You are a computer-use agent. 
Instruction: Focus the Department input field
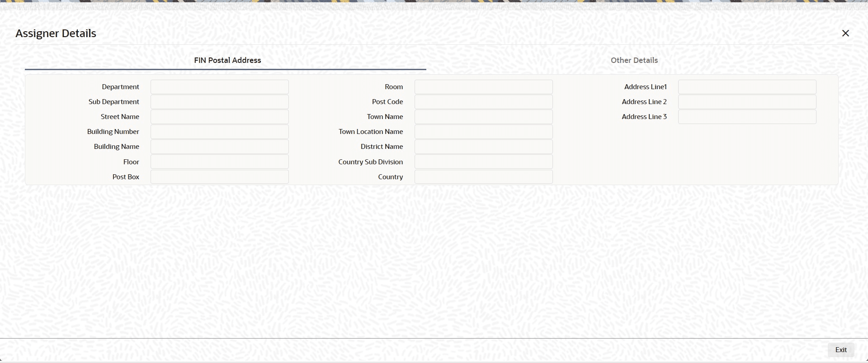click(x=220, y=87)
